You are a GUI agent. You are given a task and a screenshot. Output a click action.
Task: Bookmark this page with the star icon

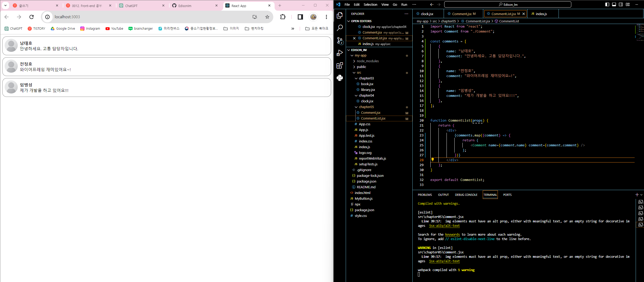tap(267, 17)
